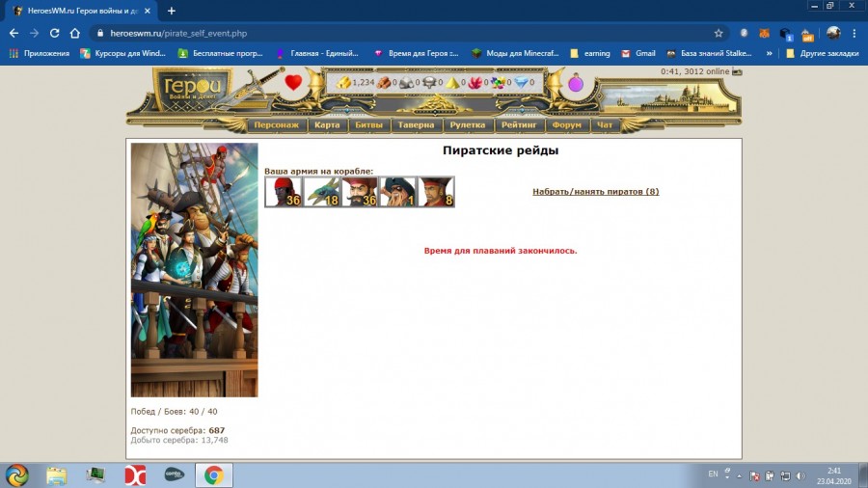The height and width of the screenshot is (488, 868).
Task: Open the Главная - Единый... bookmark
Action: pyautogui.click(x=317, y=53)
